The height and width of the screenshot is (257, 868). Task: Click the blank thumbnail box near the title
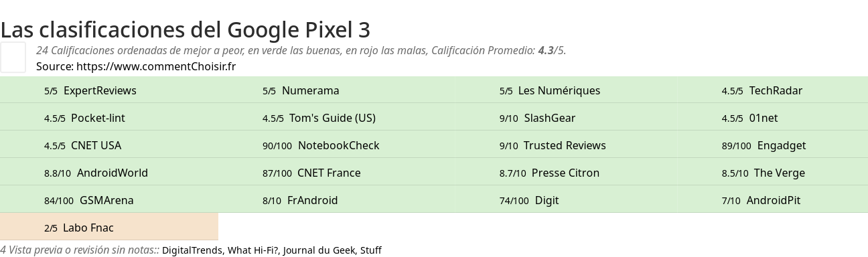pos(13,57)
